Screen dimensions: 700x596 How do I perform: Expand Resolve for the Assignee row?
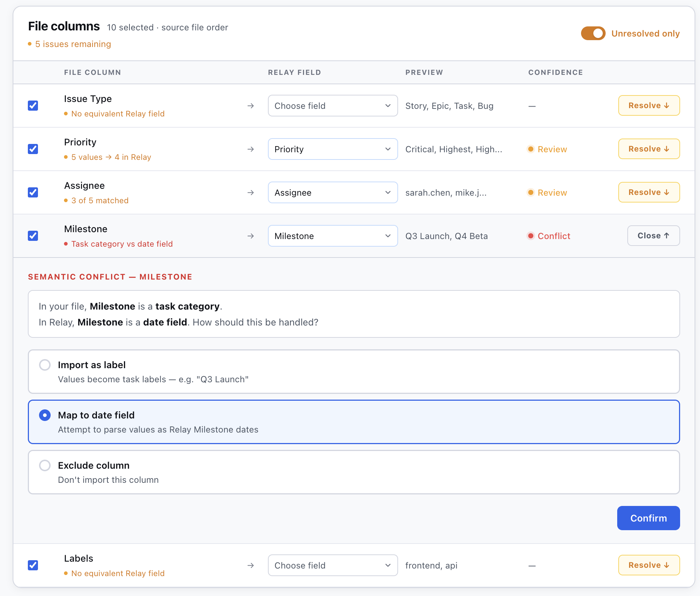click(x=649, y=192)
